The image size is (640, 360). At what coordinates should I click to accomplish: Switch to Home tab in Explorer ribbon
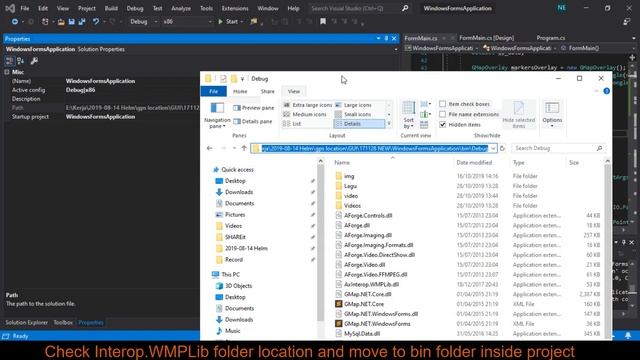(x=240, y=91)
